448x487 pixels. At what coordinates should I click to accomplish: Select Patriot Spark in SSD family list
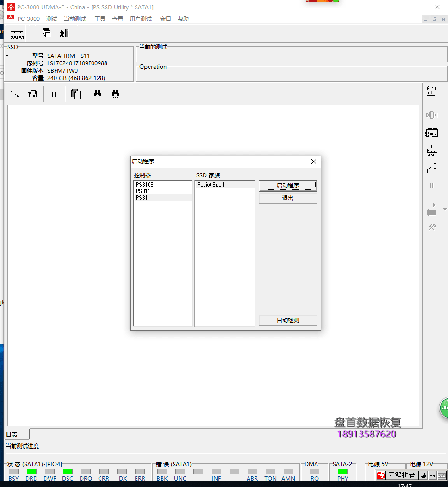(x=225, y=185)
